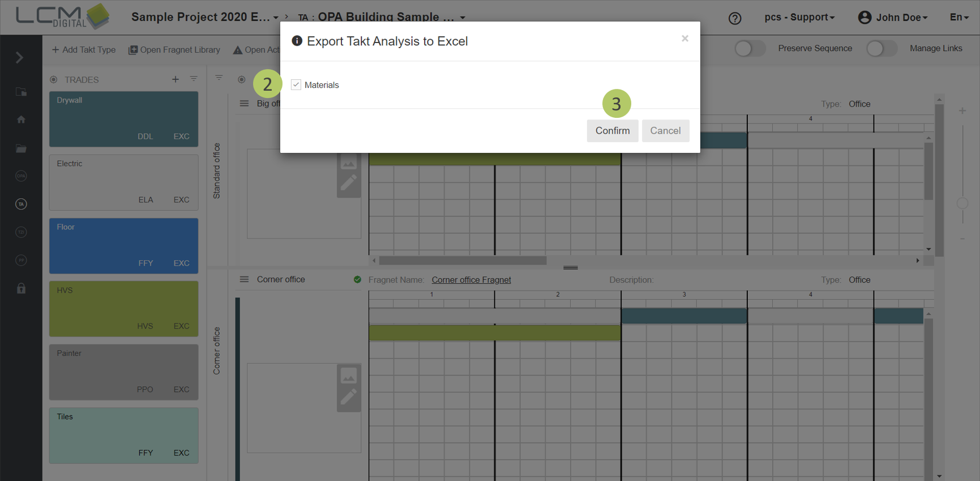Open the Sample Project 2020 dropdown
This screenshot has height=481, width=980.
(x=205, y=17)
